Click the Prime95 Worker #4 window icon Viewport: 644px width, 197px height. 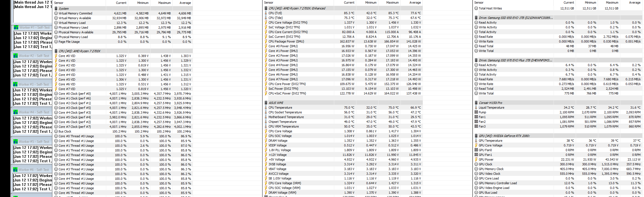pyautogui.click(x=16, y=112)
